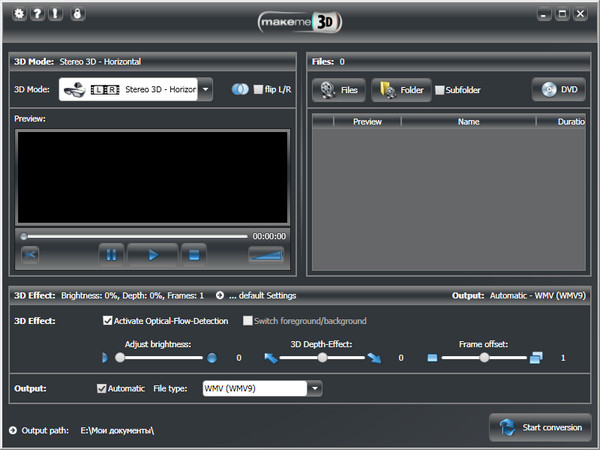Screen dimensions: 600x450
Task: Click the help question mark icon
Action: (37, 14)
